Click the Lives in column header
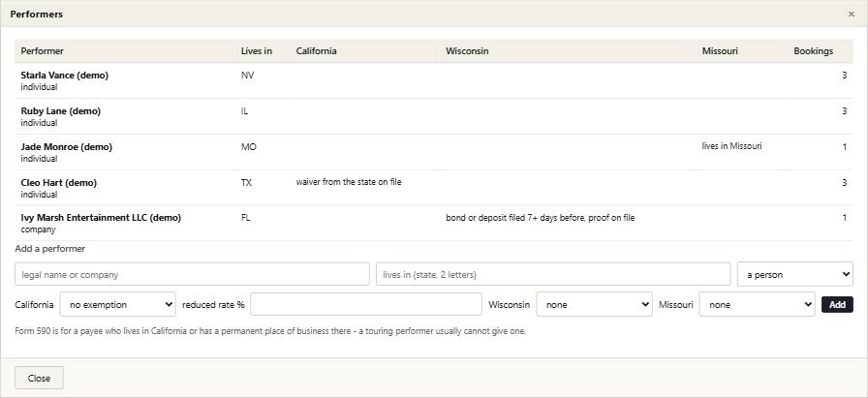Viewport: 868px width, 398px height. (x=257, y=51)
